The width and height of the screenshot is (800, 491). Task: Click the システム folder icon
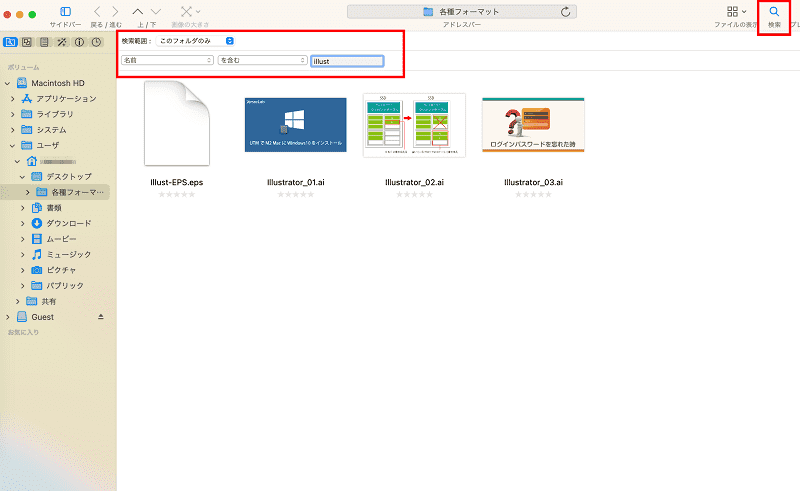click(x=27, y=130)
